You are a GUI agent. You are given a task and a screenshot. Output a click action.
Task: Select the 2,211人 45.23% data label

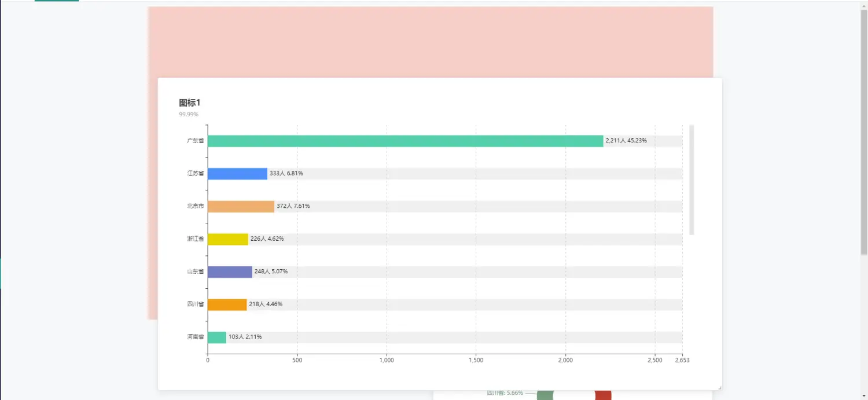pyautogui.click(x=626, y=141)
